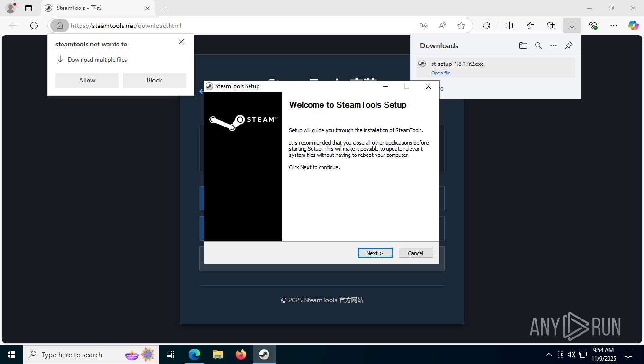Allow steamtools.net to download multiple files
The image size is (644, 364).
pos(87,80)
